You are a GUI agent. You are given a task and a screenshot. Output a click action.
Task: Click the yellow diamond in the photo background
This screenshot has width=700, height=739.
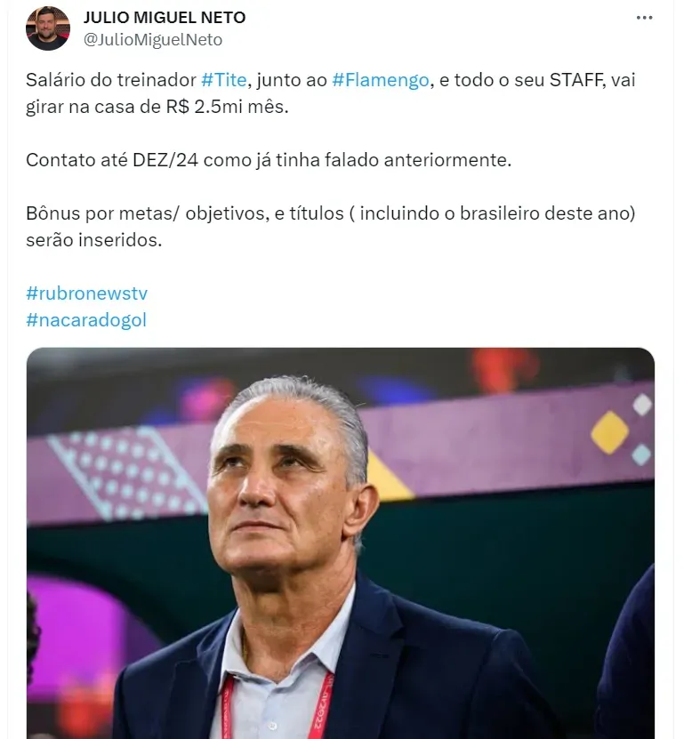point(609,430)
